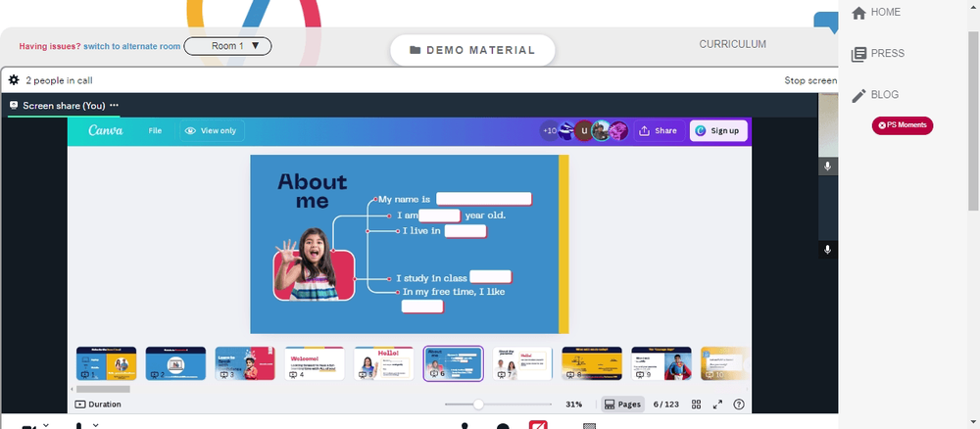Open the Canva help question-mark icon
The image size is (980, 429).
[x=739, y=405]
